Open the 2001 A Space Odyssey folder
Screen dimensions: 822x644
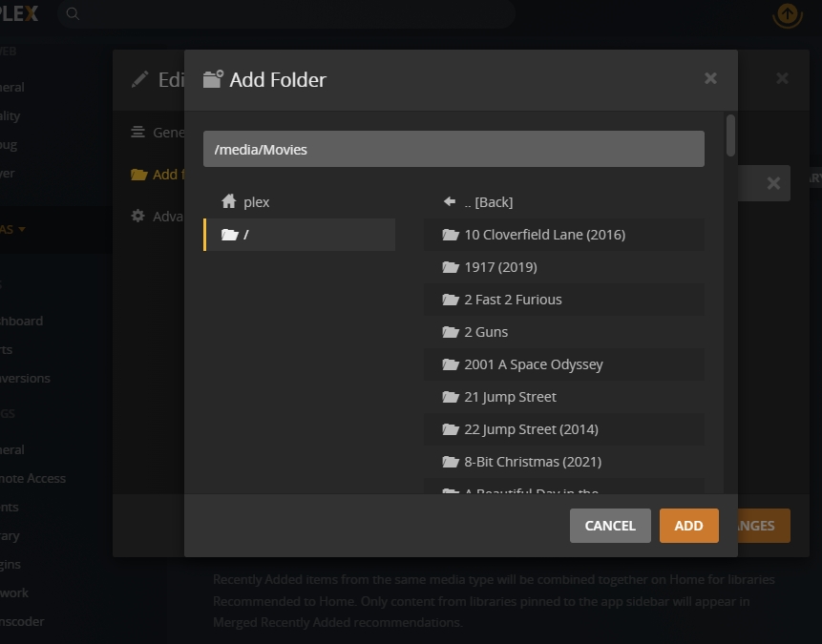point(563,364)
